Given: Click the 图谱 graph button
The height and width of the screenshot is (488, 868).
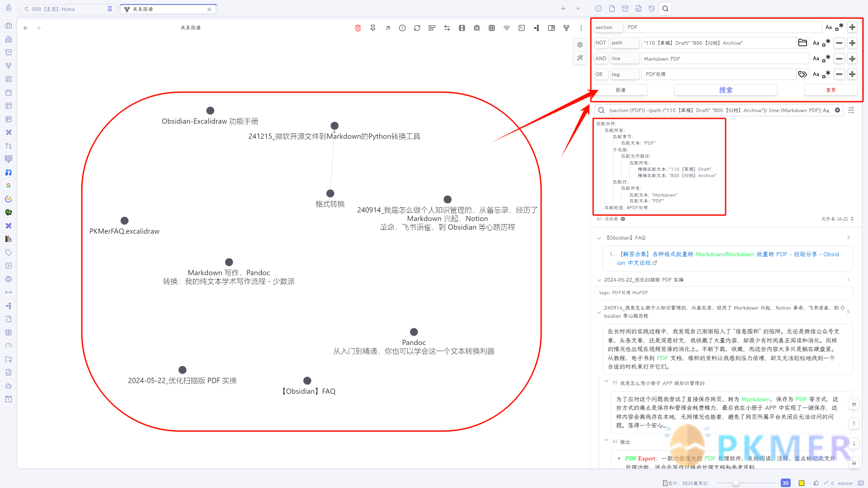Looking at the screenshot, I should [620, 90].
